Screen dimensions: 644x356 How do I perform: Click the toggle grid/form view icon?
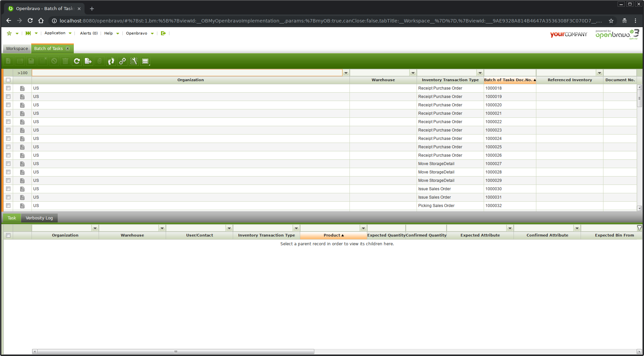[x=145, y=61]
